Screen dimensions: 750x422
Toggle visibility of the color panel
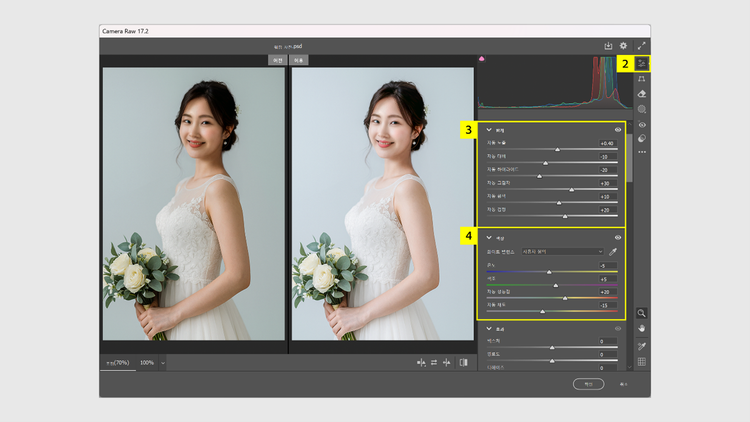[618, 237]
